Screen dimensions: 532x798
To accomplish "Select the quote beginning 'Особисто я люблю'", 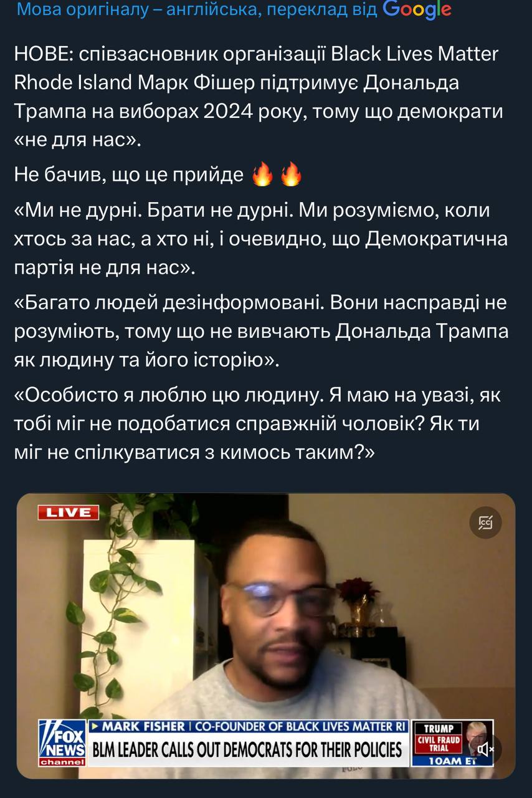I will tap(257, 423).
